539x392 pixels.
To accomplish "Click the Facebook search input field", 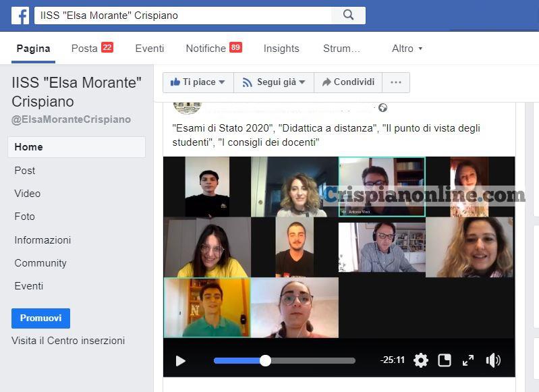I will 182,15.
